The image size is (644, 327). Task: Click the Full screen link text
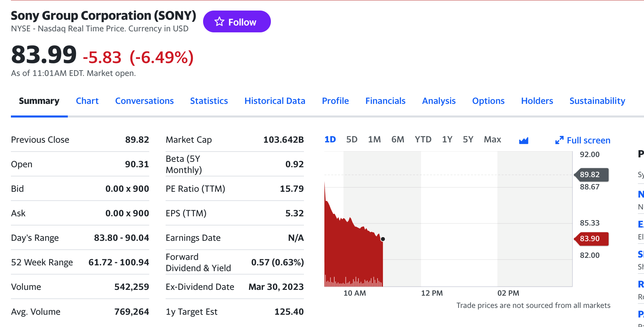588,140
